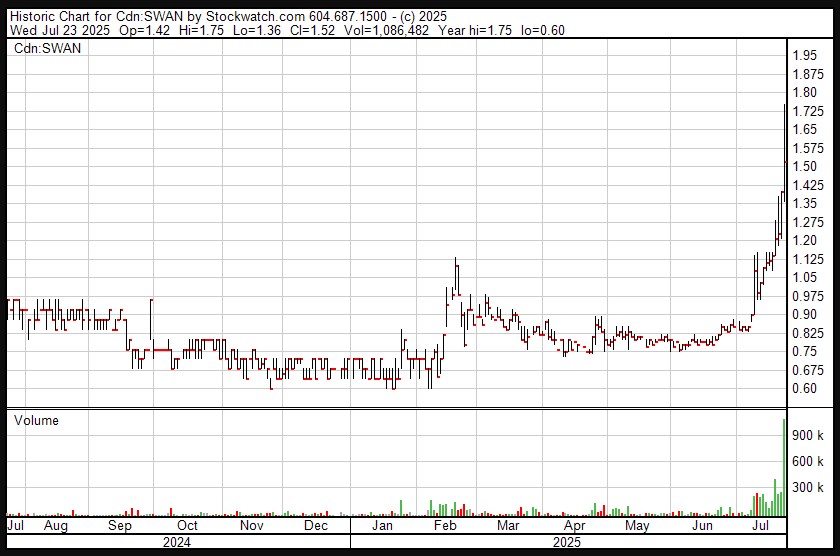840x556 pixels.
Task: Click the 900 k volume axis label
Action: (808, 435)
